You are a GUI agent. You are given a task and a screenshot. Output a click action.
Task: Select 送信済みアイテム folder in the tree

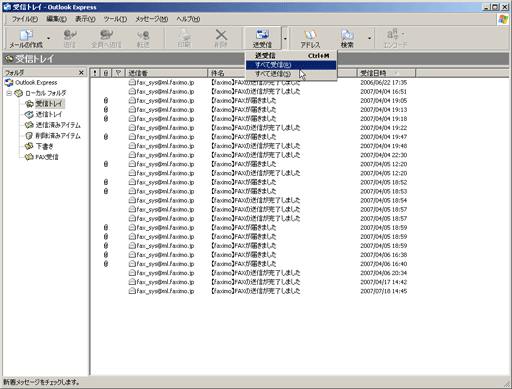tap(53, 125)
